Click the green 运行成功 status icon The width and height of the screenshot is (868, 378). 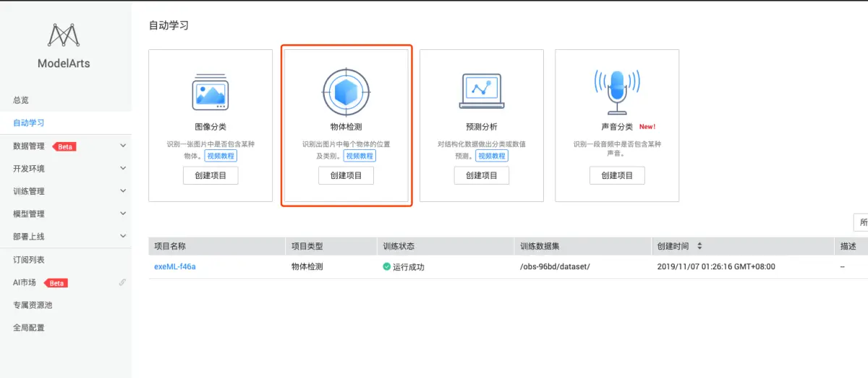point(387,266)
